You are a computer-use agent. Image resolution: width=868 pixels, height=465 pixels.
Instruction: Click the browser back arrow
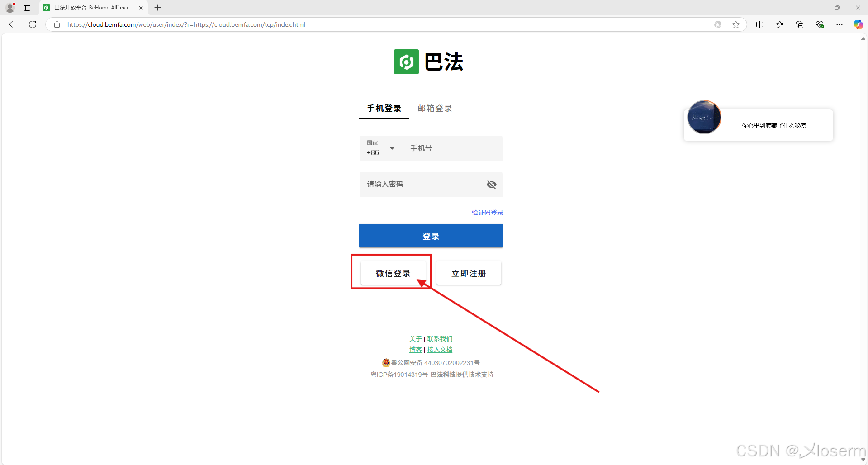(x=13, y=24)
